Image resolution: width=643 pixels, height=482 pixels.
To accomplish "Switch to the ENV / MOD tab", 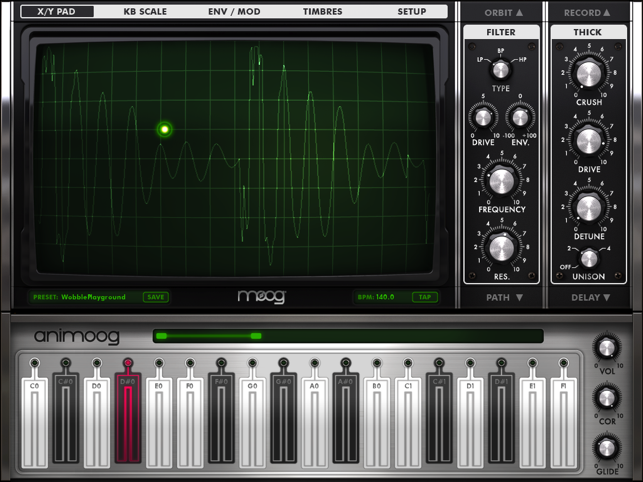I will coord(232,12).
